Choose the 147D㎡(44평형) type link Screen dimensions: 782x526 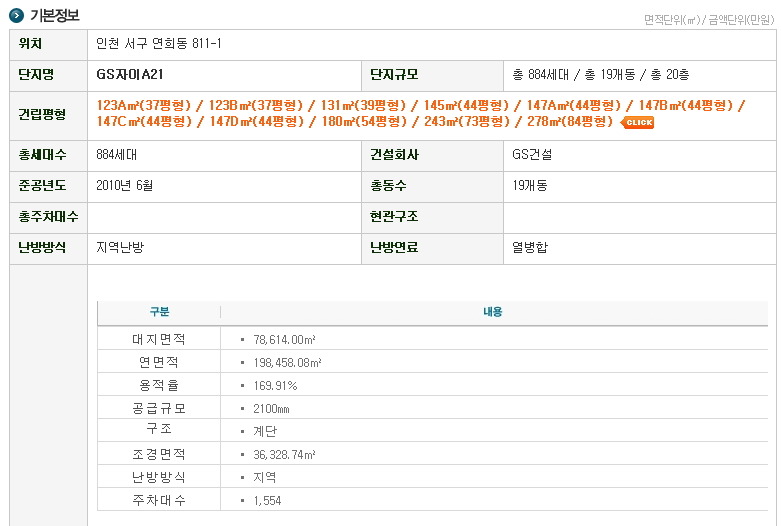256,121
